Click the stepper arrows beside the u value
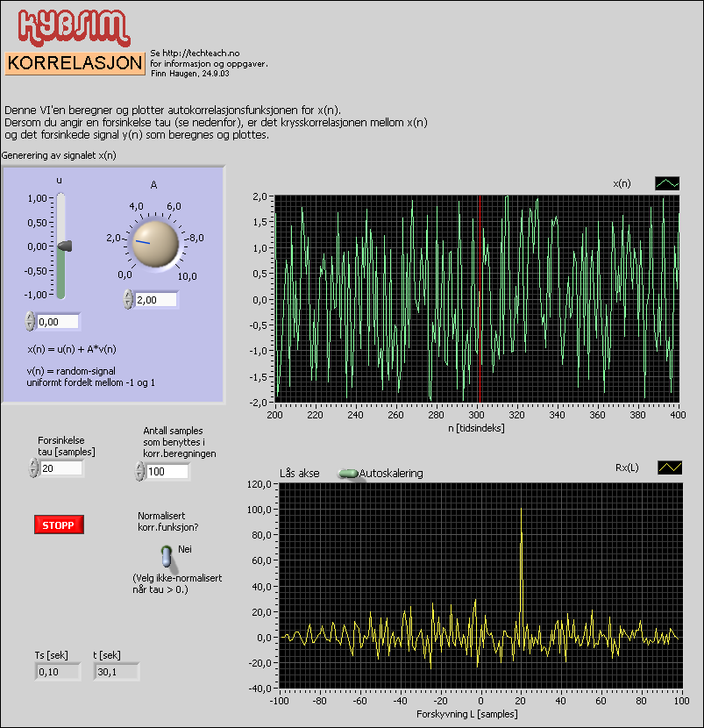The height and width of the screenshot is (728, 704). 31,322
